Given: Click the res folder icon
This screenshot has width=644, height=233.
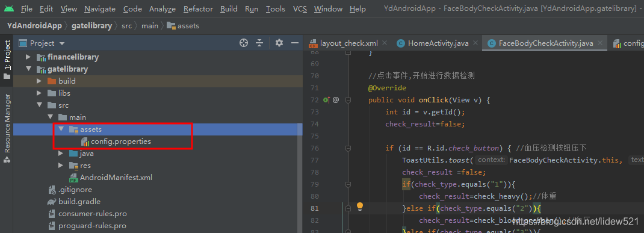Looking at the screenshot, I should pos(73,166).
